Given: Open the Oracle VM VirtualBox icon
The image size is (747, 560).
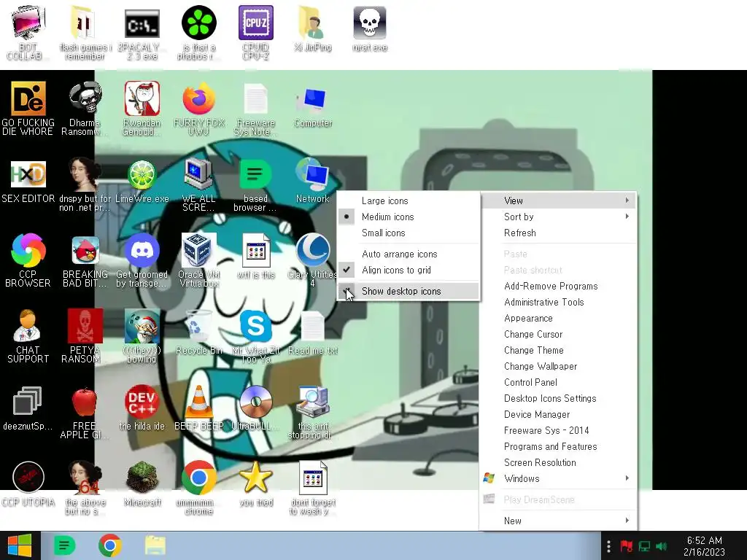Looking at the screenshot, I should coord(198,250).
